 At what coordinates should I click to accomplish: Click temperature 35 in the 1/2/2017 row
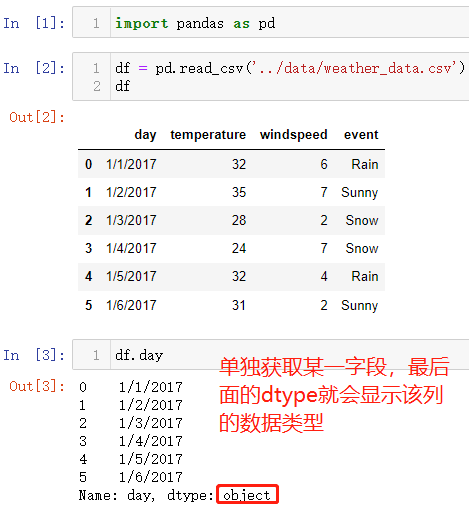(239, 192)
